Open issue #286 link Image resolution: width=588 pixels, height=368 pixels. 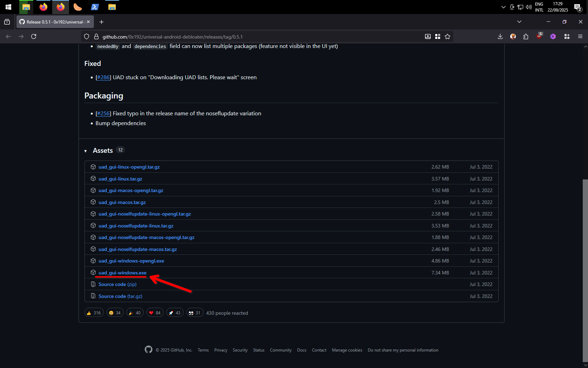(103, 77)
